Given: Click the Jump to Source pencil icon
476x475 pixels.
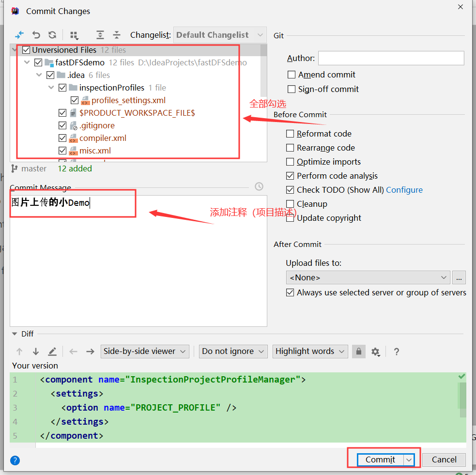Looking at the screenshot, I should click(x=52, y=352).
